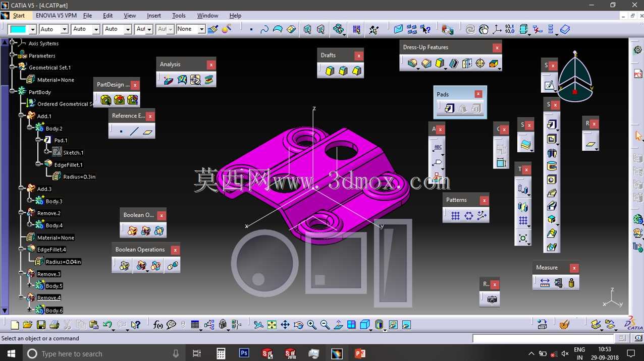Screen dimensions: 644x361
Task: Click the Edge Fillet icon in Dress-Up Features
Action: pyautogui.click(x=413, y=64)
